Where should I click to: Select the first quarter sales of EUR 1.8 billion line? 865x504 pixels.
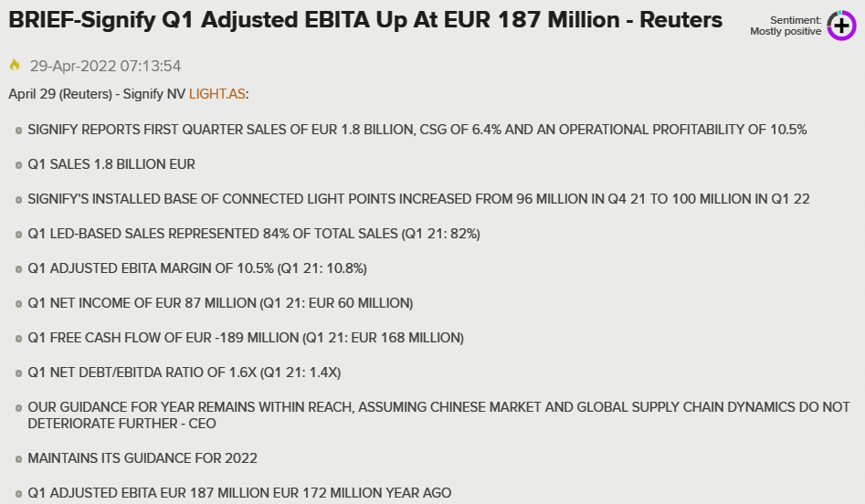[x=417, y=130]
